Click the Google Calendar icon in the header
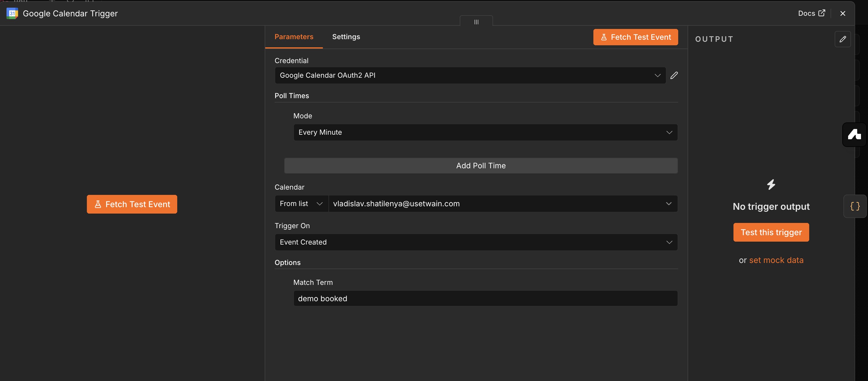This screenshot has width=868, height=381. coord(12,13)
